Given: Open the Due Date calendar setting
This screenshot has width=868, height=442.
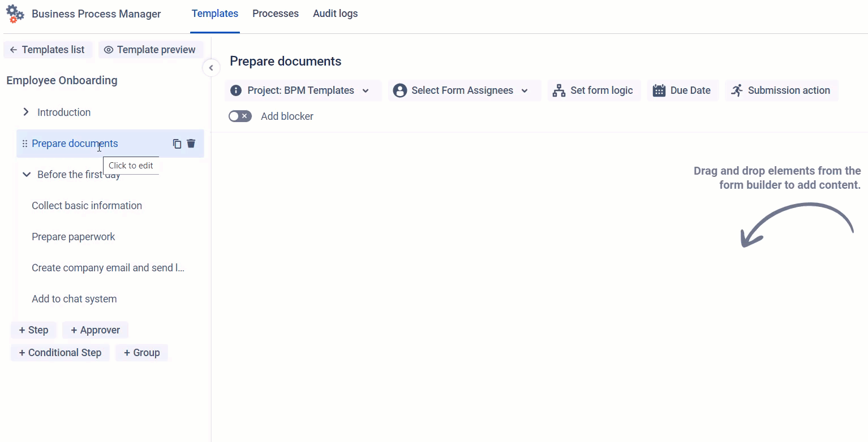Looking at the screenshot, I should (x=682, y=90).
